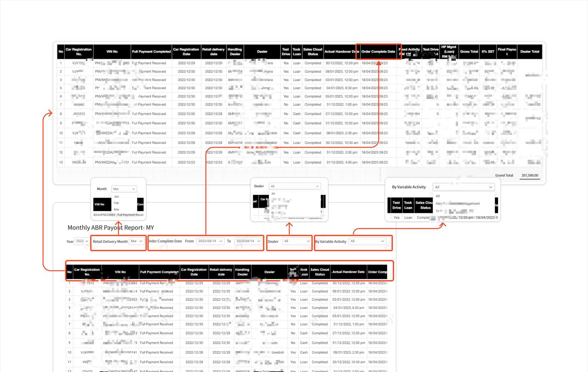Open Order Complete Date From date dropdown
588x372 pixels.
210,241
